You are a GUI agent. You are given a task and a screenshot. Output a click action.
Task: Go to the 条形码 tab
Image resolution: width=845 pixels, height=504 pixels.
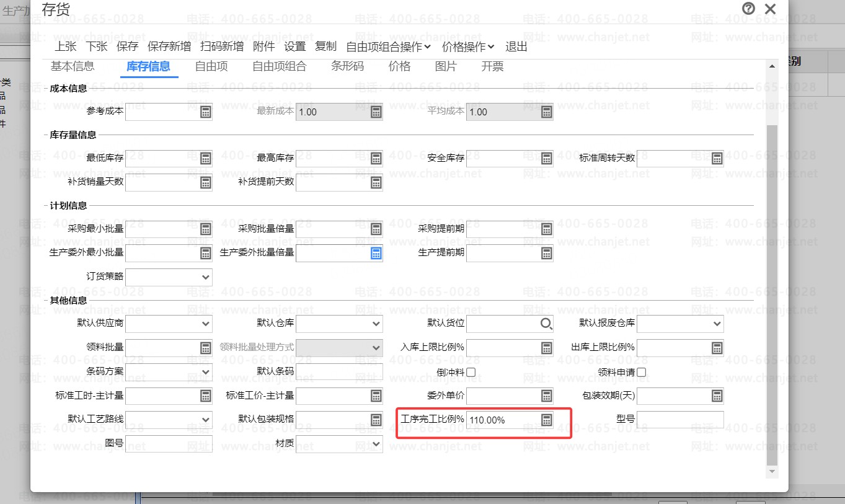[347, 66]
